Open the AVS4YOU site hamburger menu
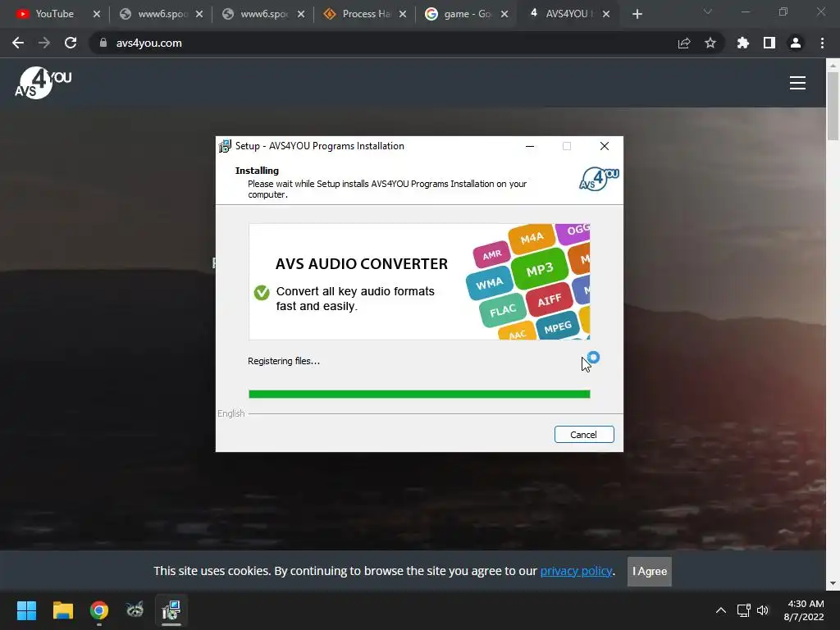840x630 pixels. coord(797,83)
